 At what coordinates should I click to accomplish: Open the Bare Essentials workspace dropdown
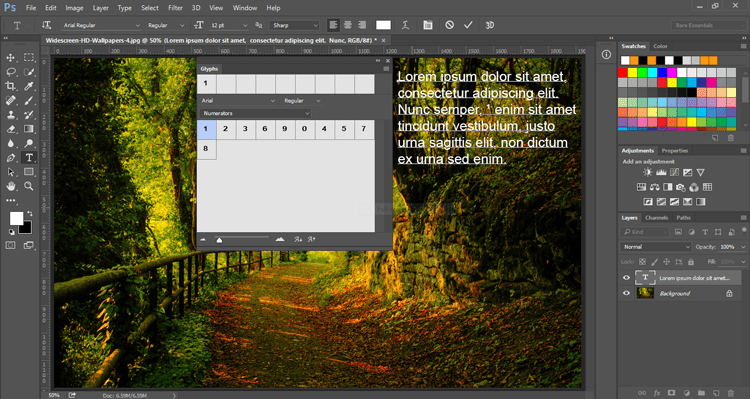[x=709, y=25]
